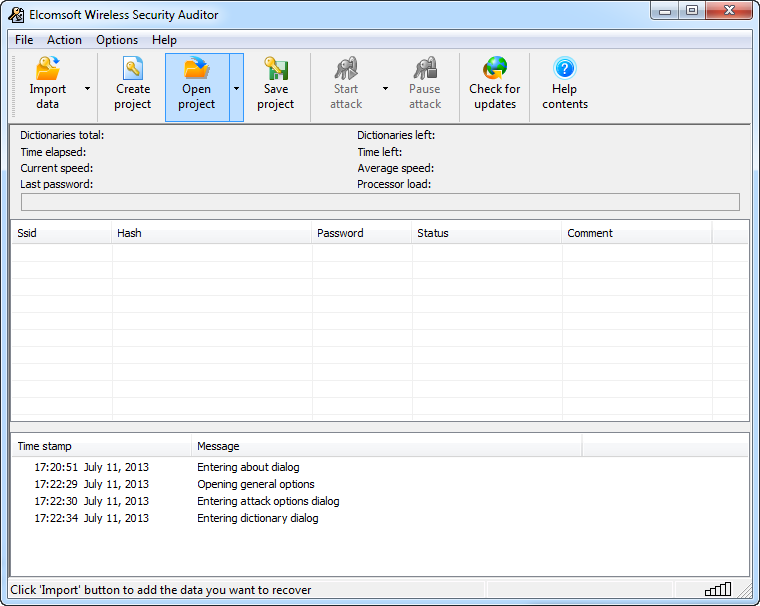
Task: Select log entry 'Entering dictionary dialog'
Action: click(258, 518)
